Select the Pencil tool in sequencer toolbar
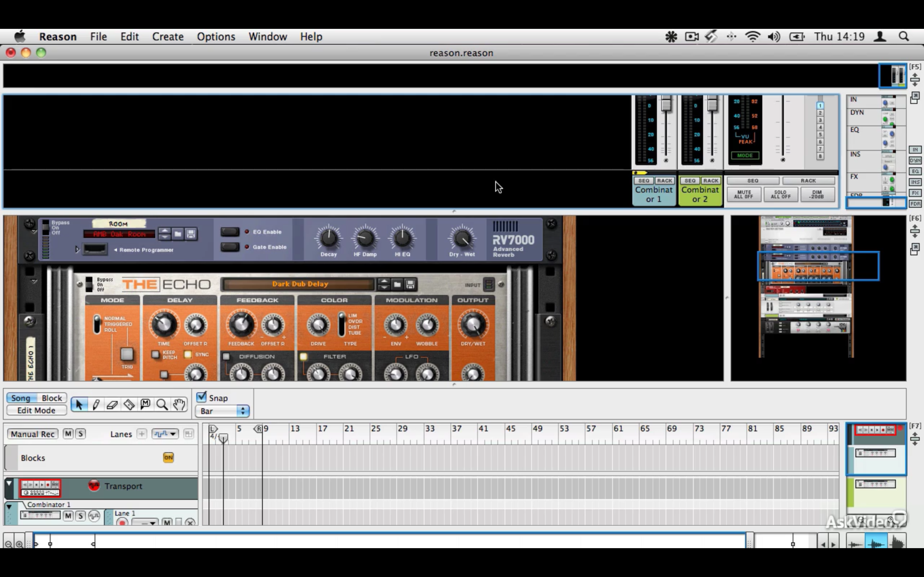This screenshot has height=577, width=924. [x=96, y=405]
